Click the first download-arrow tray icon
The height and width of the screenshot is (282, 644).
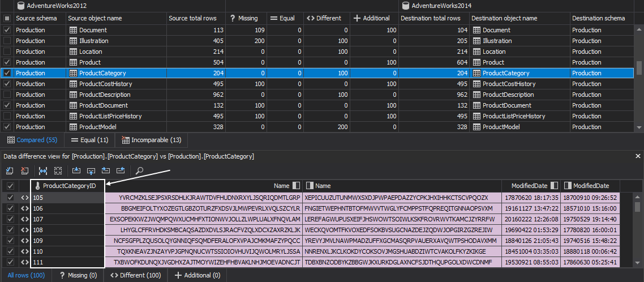[x=76, y=170]
